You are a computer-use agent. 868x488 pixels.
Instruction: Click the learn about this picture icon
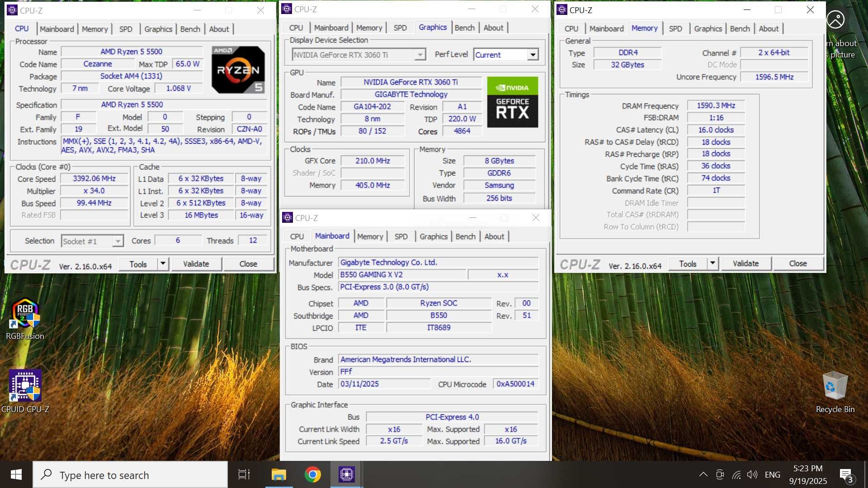[x=835, y=19]
